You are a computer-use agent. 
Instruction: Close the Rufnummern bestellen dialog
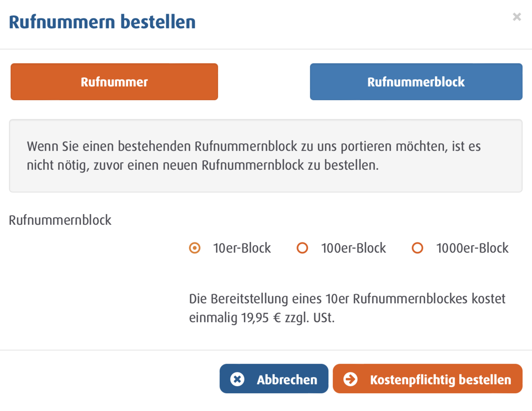[x=516, y=17]
